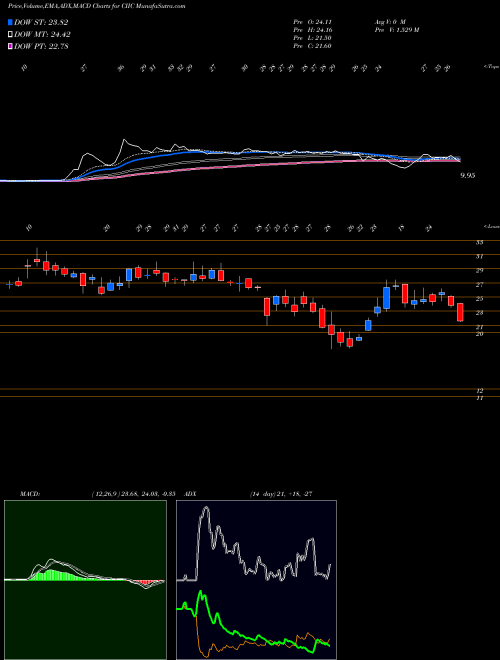Select the DOW PT: 22.78 label
500x660 pixels.
(x=41, y=46)
